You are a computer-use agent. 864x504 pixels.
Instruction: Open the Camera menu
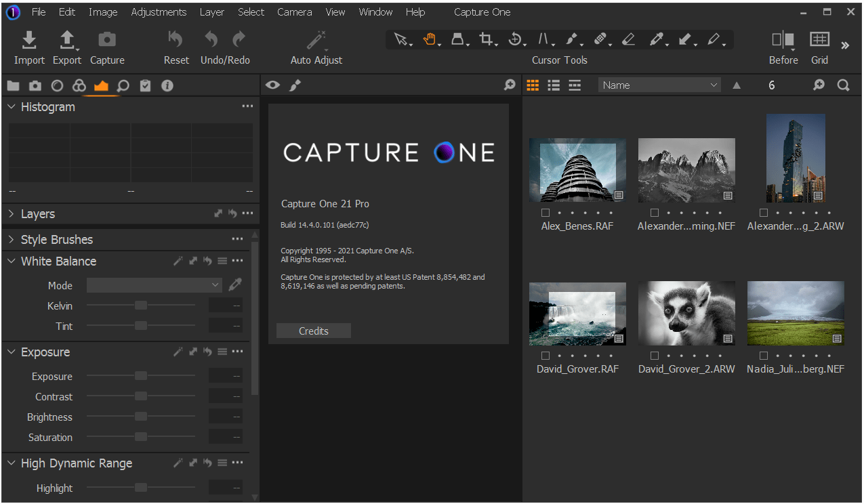(x=294, y=12)
